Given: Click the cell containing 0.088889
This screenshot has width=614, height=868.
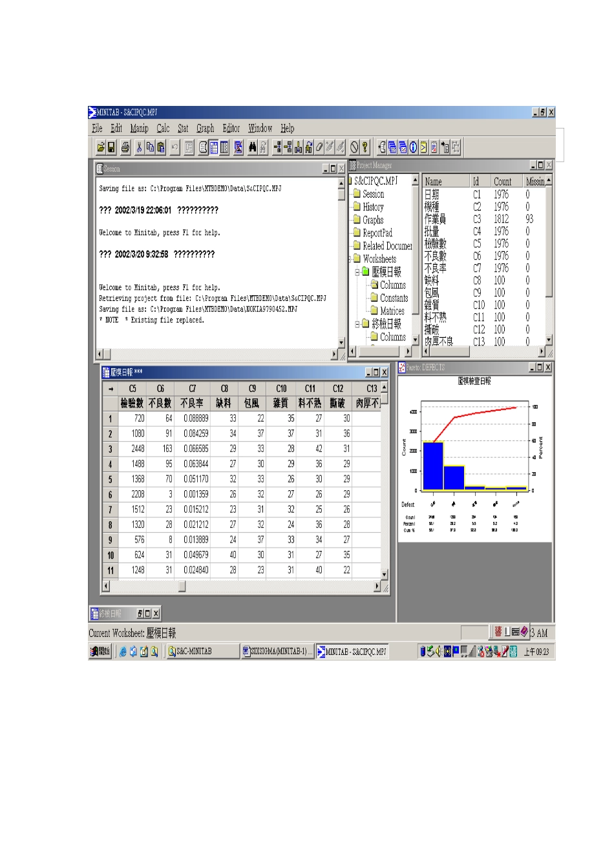Looking at the screenshot, I should pos(193,418).
